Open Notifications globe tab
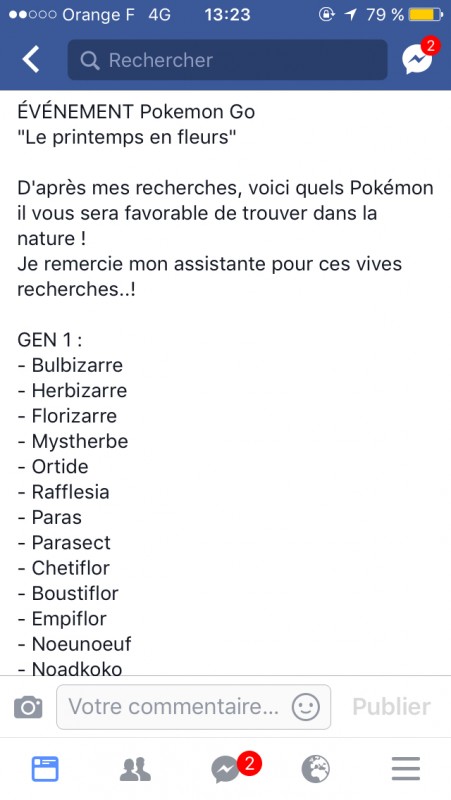 [316, 769]
